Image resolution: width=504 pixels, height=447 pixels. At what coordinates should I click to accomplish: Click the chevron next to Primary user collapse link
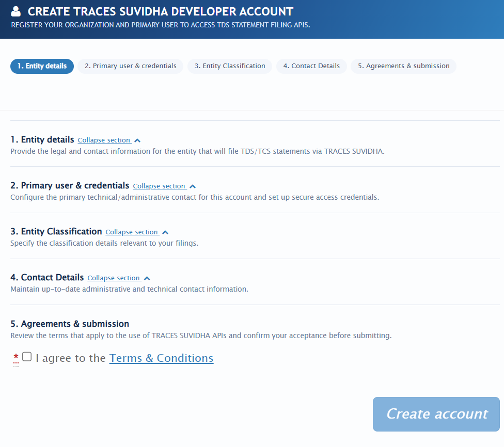[x=192, y=186]
